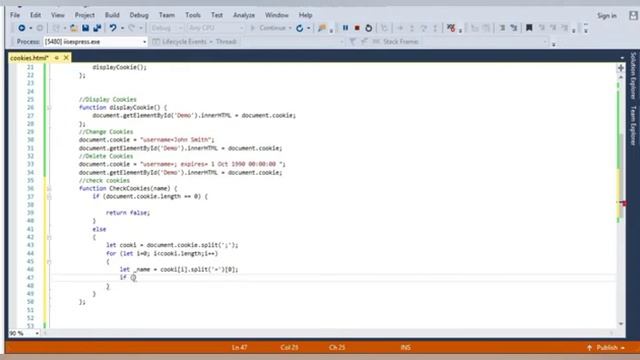Click the decrease indent icon
This screenshot has width=640, height=360.
pyautogui.click(x=502, y=28)
